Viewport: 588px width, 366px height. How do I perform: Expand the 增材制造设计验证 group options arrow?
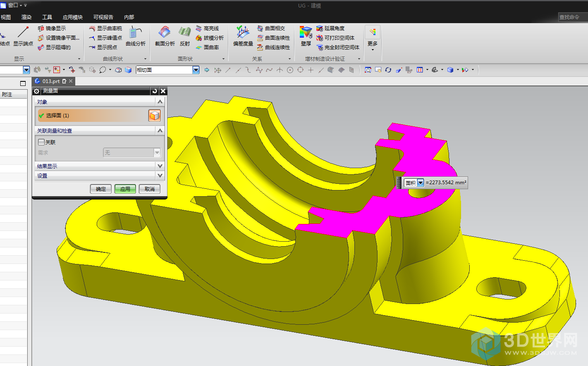click(x=359, y=59)
